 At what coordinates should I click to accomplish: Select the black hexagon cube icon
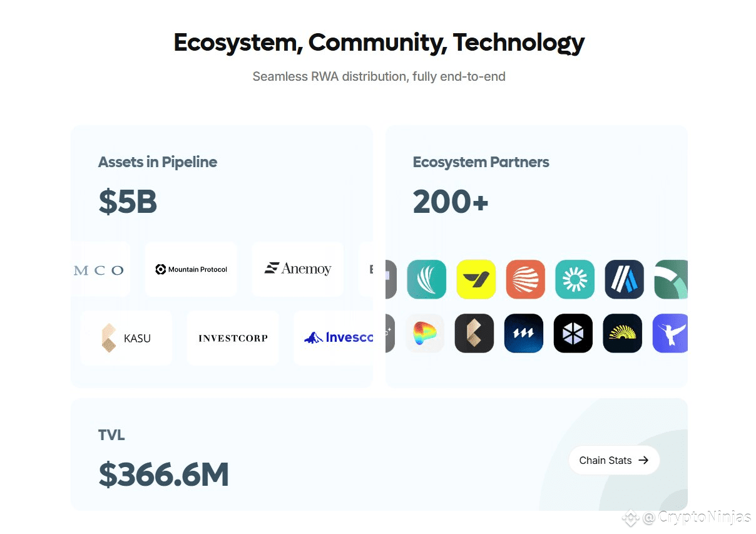(573, 333)
